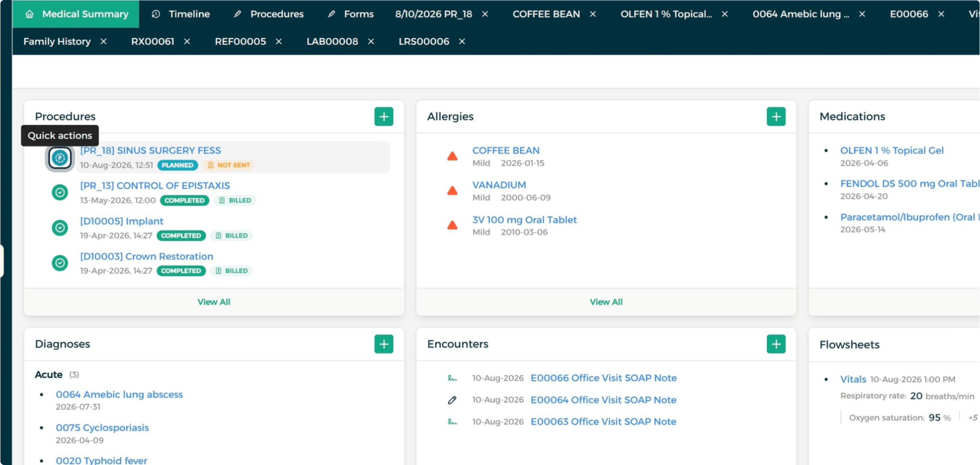Open COFFEE BEAN allergy details
This screenshot has width=980, height=465.
click(x=506, y=151)
